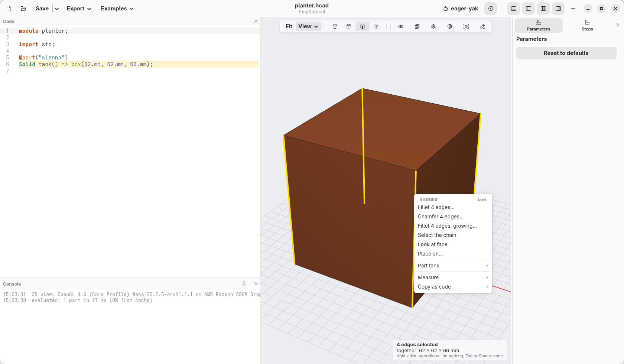Viewport: 624px width, 364px height.
Task: Toggle the wireframe box display icon
Action: point(417,26)
